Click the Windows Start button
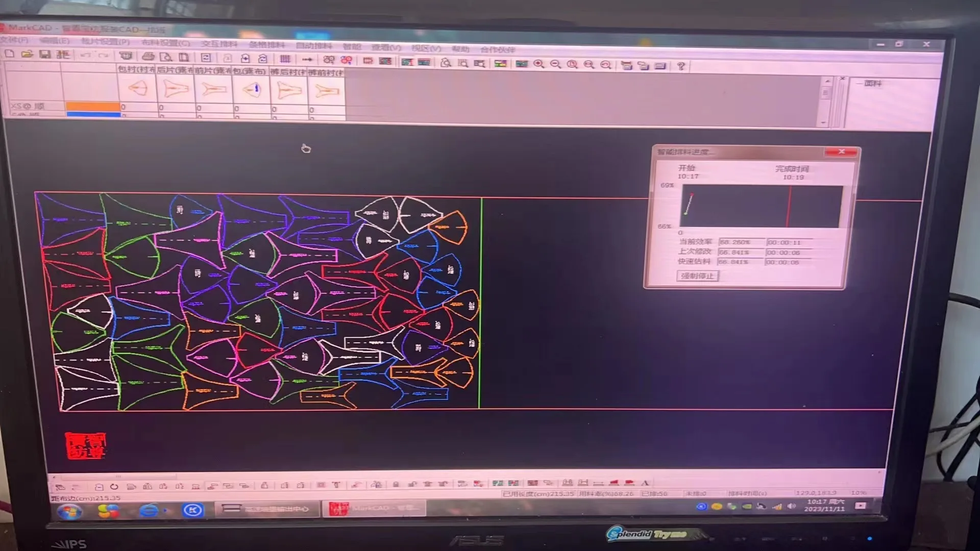This screenshot has width=980, height=551. pos(69,511)
